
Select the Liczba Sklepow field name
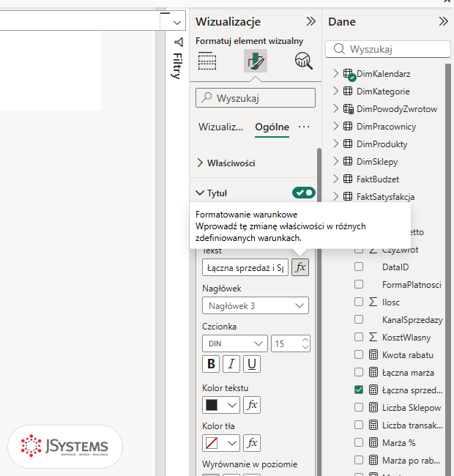point(412,407)
